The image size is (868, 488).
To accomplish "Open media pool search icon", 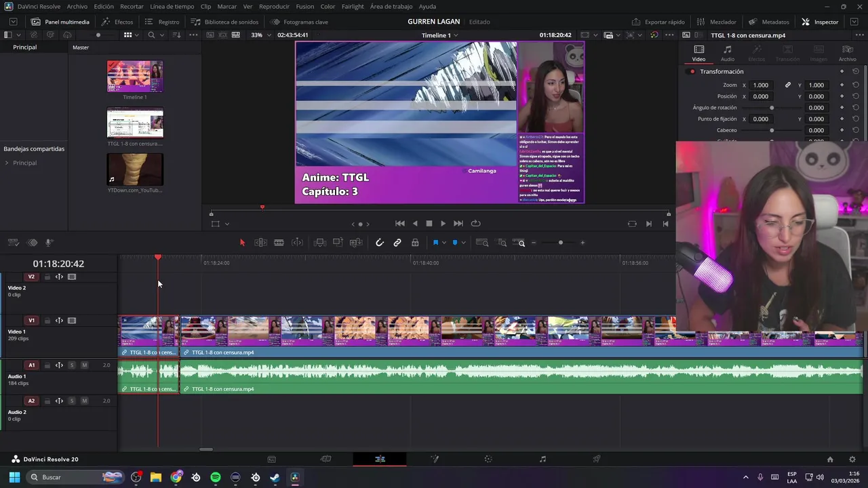I will coord(151,35).
